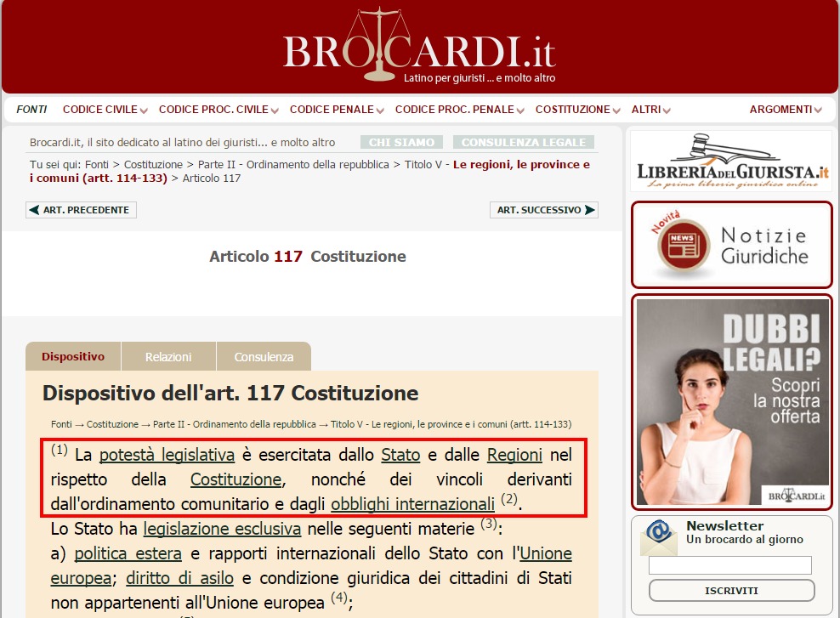Expand the Codice Proc. Civile dropdown arrow
Viewport: 840px width, 618px height.
click(275, 111)
